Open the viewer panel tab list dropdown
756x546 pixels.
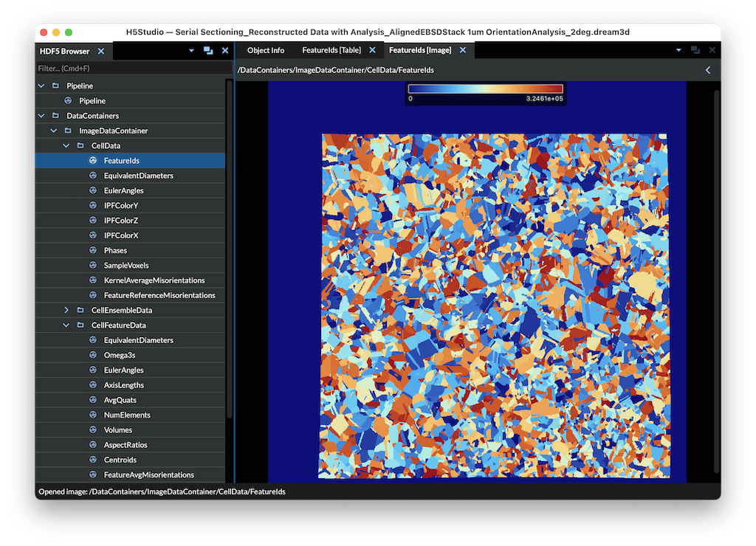(678, 50)
